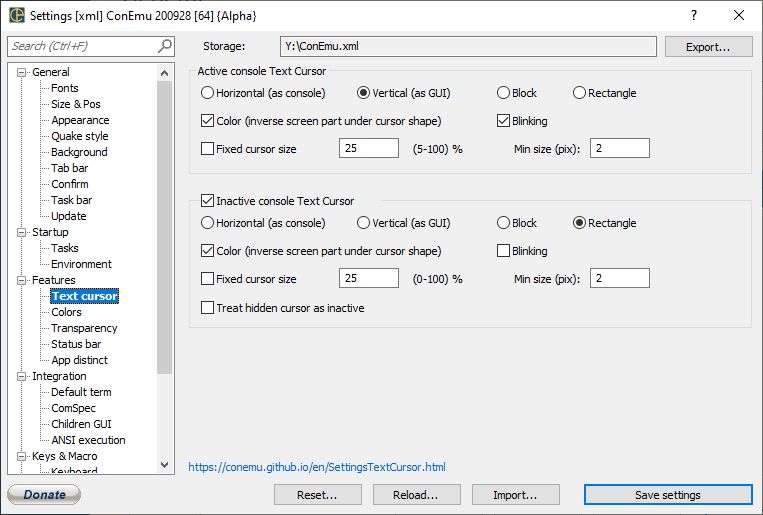Open the Fonts settings page
This screenshot has width=763, height=515.
click(x=65, y=88)
